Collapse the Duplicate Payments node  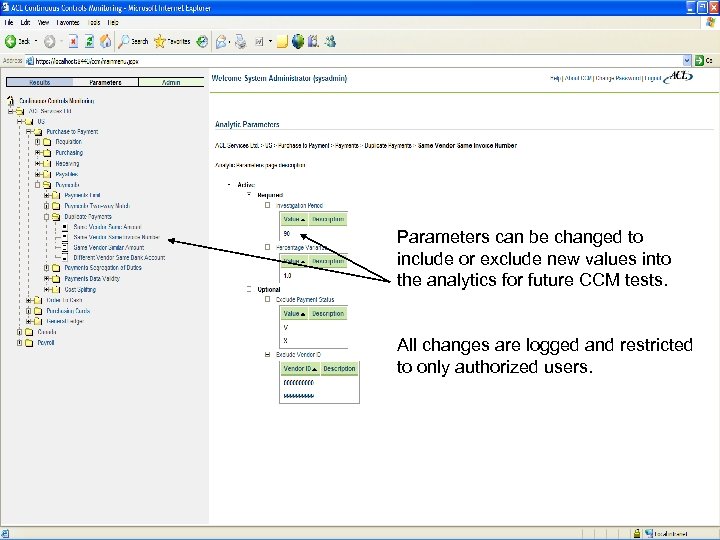coord(47,217)
